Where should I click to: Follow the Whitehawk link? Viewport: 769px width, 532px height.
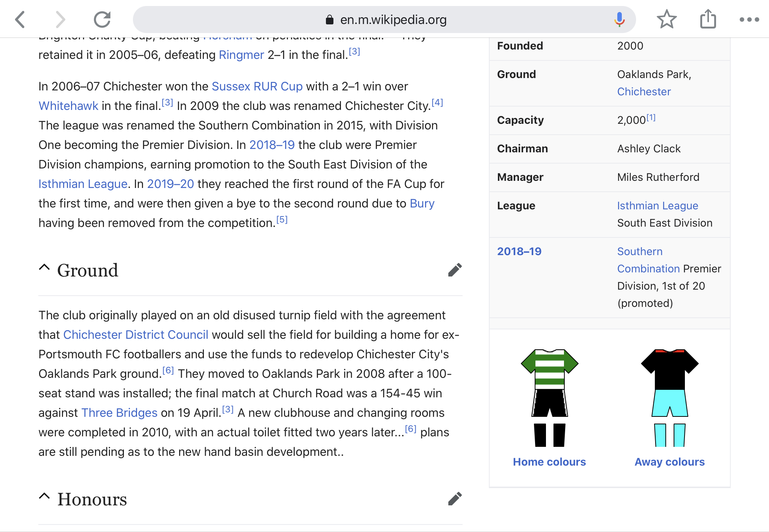pyautogui.click(x=68, y=106)
